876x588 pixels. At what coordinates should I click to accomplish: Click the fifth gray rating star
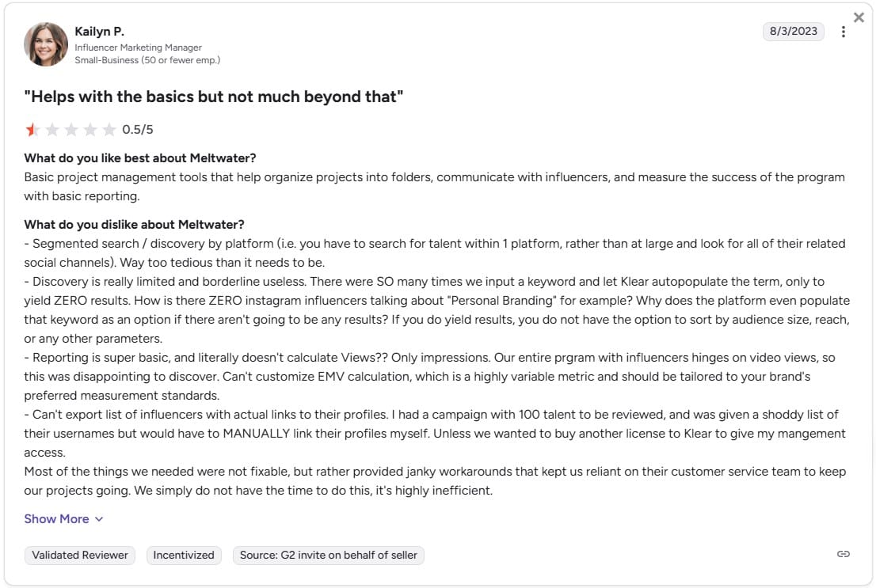click(109, 130)
